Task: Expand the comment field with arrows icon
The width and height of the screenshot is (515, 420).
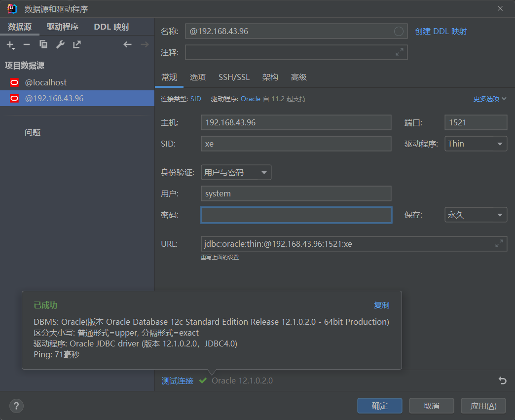Action: (400, 52)
